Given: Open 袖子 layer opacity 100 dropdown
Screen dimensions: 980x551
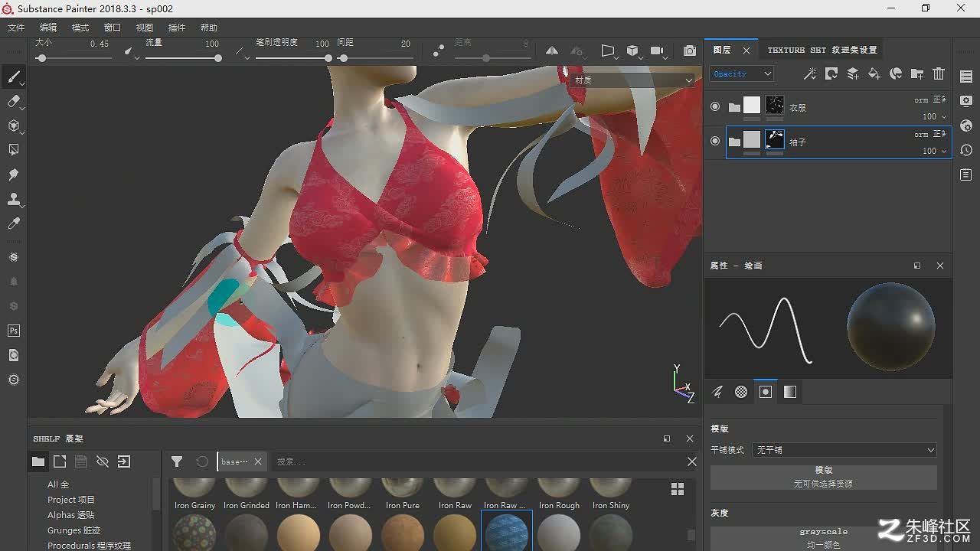Looking at the screenshot, I should point(935,151).
